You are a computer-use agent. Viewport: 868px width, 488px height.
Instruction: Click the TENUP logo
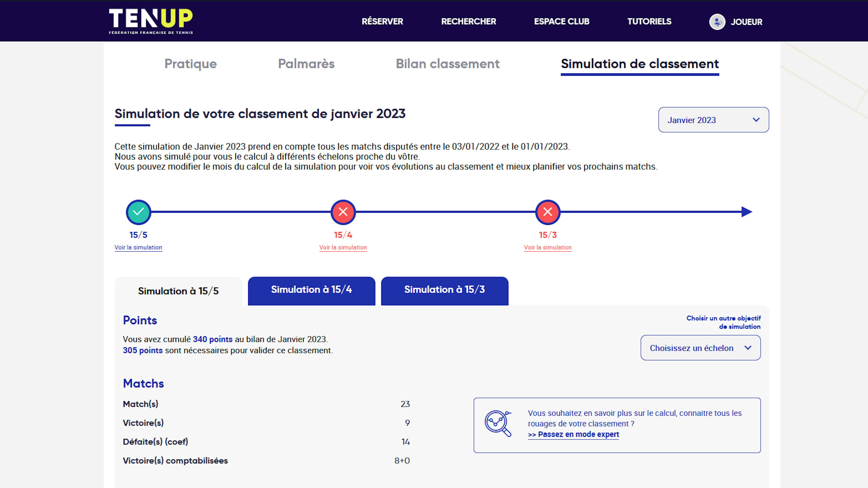[x=151, y=21]
